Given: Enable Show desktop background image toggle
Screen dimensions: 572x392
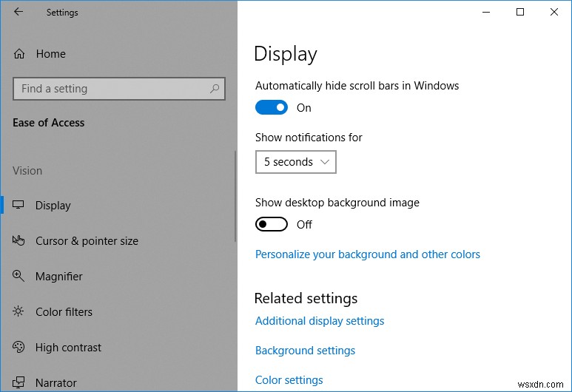Looking at the screenshot, I should click(x=272, y=224).
